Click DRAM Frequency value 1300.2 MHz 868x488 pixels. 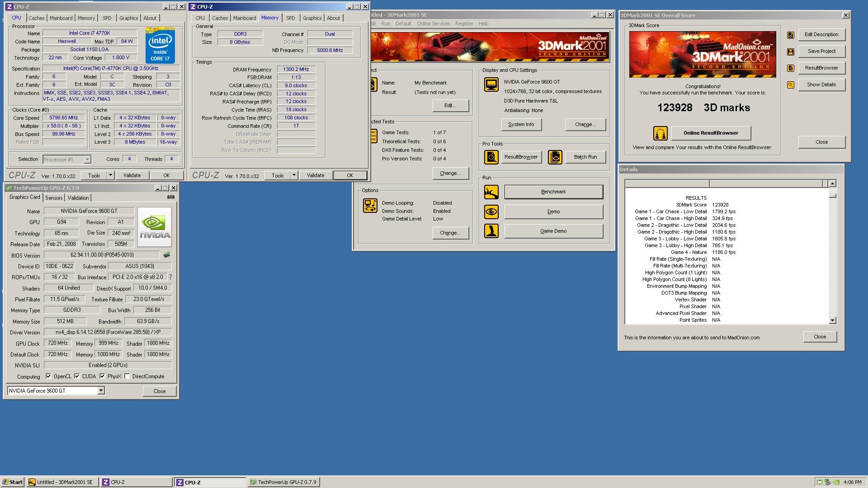click(x=296, y=69)
